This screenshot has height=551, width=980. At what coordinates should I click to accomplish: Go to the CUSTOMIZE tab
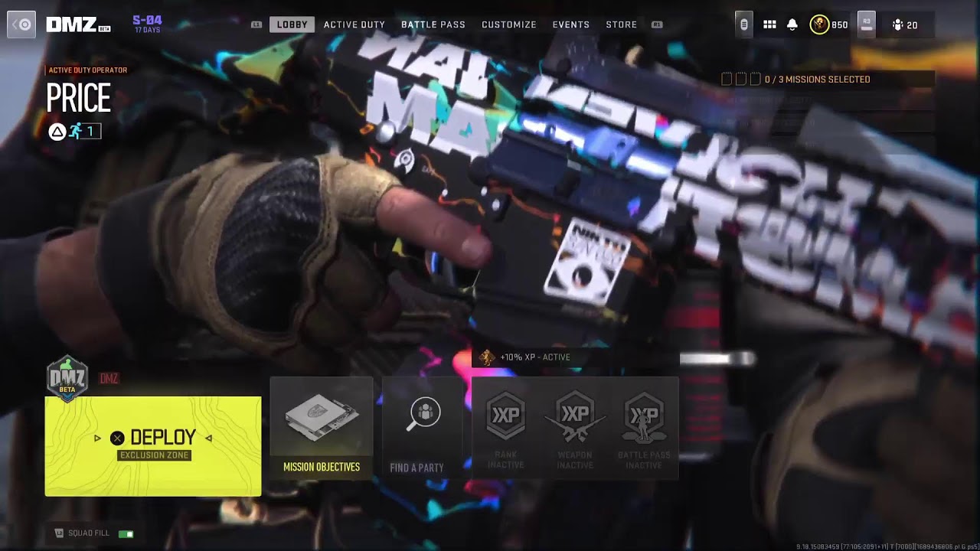coord(509,24)
